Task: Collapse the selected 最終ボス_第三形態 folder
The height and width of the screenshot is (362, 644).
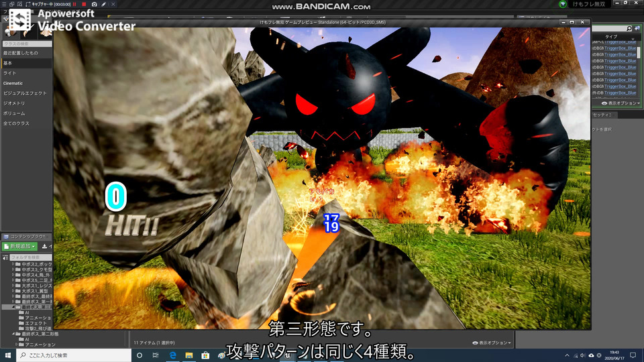Action: pyautogui.click(x=13, y=307)
